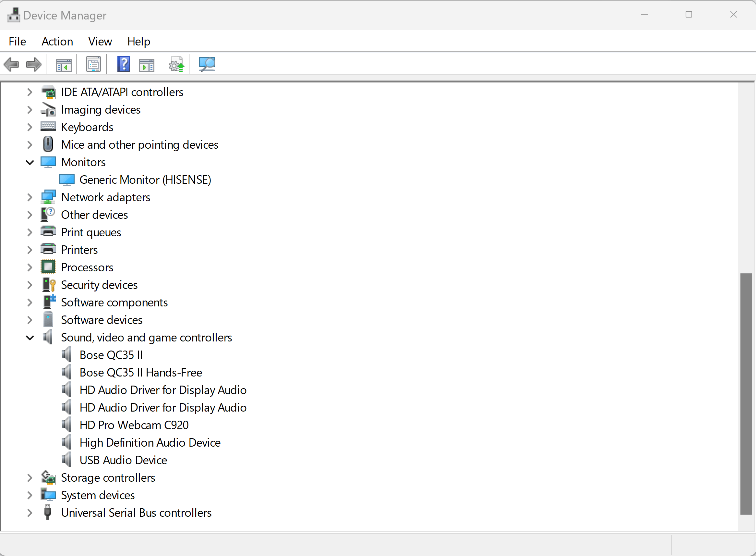Select the second HD Audio Driver for Display Audio
756x556 pixels.
pyautogui.click(x=163, y=407)
